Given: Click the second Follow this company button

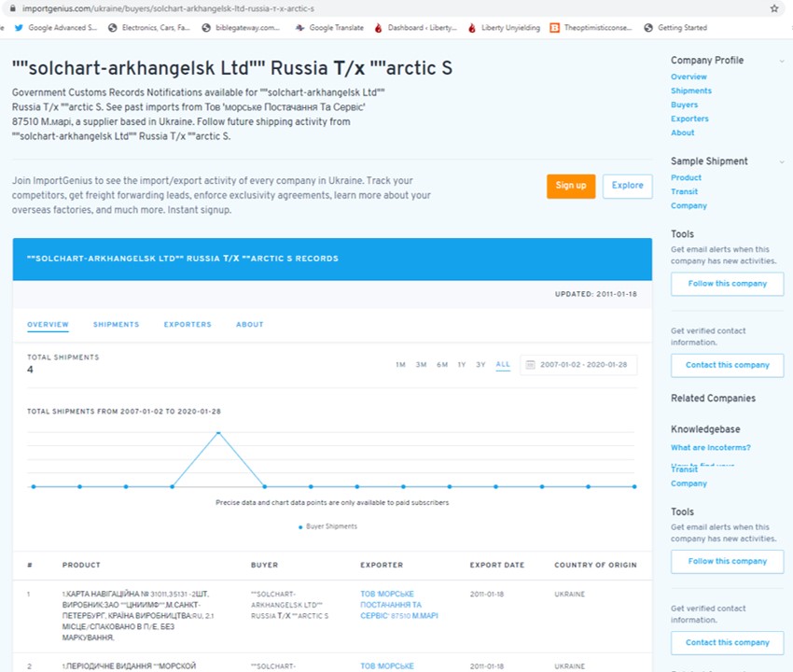Looking at the screenshot, I should (x=728, y=562).
